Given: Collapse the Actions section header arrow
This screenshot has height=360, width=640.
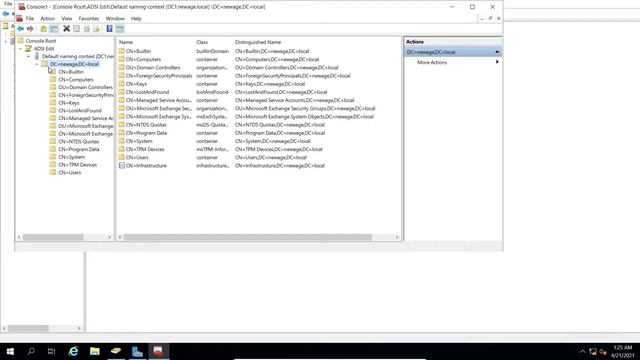Looking at the screenshot, I should pos(497,52).
